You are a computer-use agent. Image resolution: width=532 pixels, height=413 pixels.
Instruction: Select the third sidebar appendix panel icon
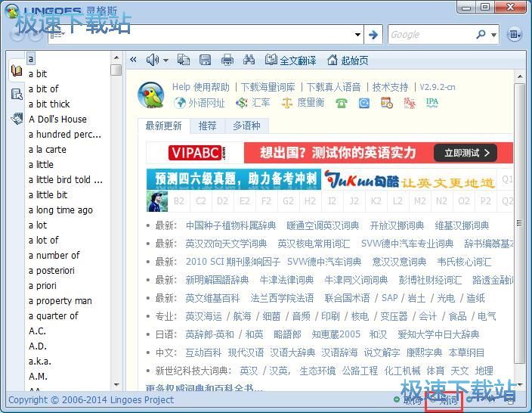pos(17,119)
